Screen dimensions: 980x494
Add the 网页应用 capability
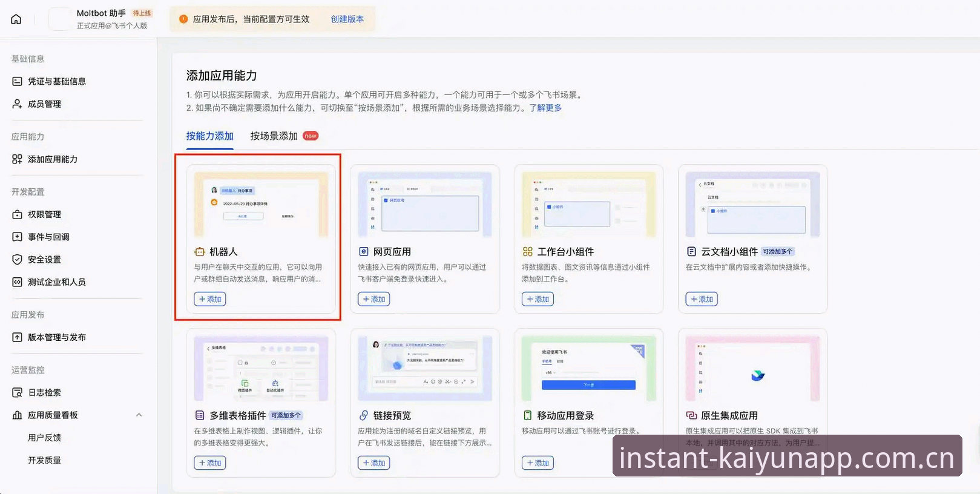pos(374,299)
